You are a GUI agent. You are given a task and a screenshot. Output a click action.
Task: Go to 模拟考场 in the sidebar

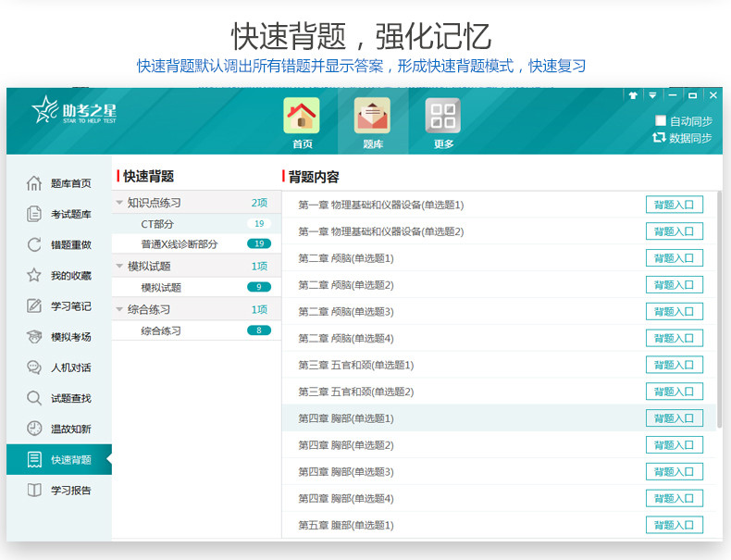point(59,337)
